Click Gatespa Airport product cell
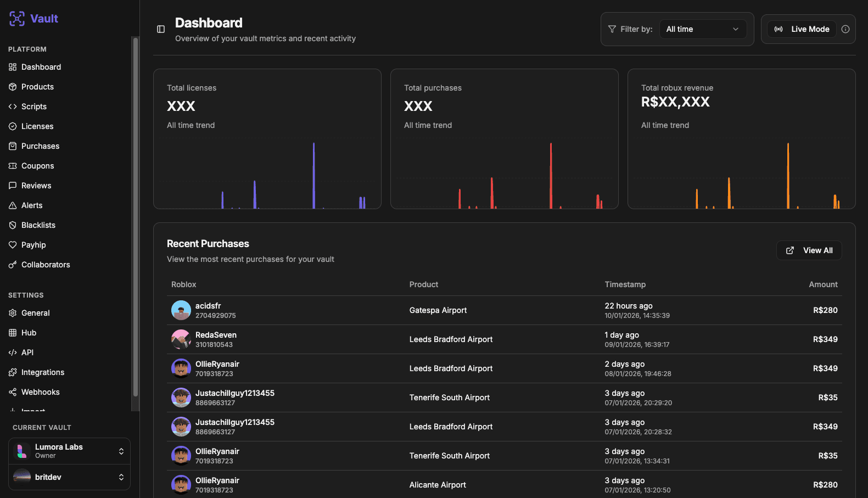This screenshot has width=868, height=498. (x=438, y=310)
